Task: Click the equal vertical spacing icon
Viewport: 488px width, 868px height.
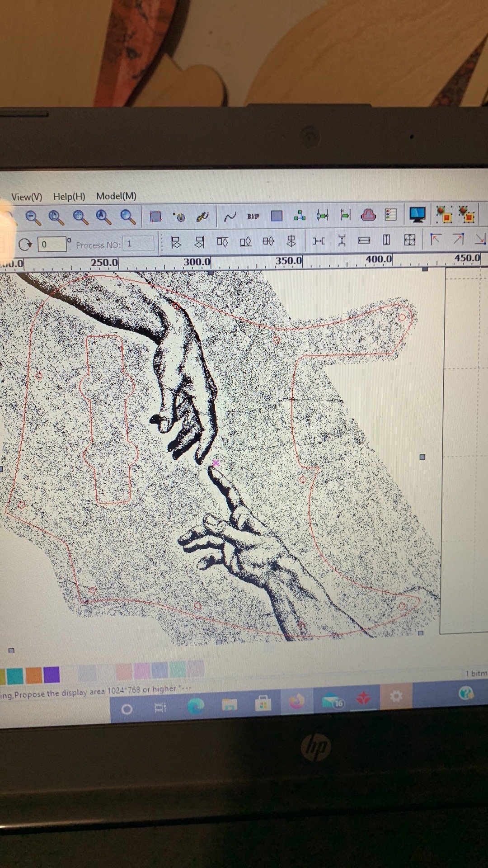Action: 342,241
